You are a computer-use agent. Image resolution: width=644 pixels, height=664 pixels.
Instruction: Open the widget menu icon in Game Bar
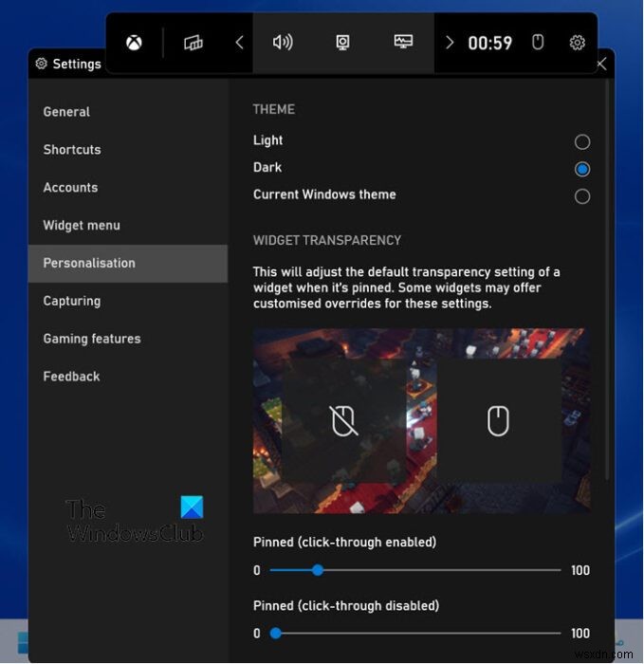(193, 43)
